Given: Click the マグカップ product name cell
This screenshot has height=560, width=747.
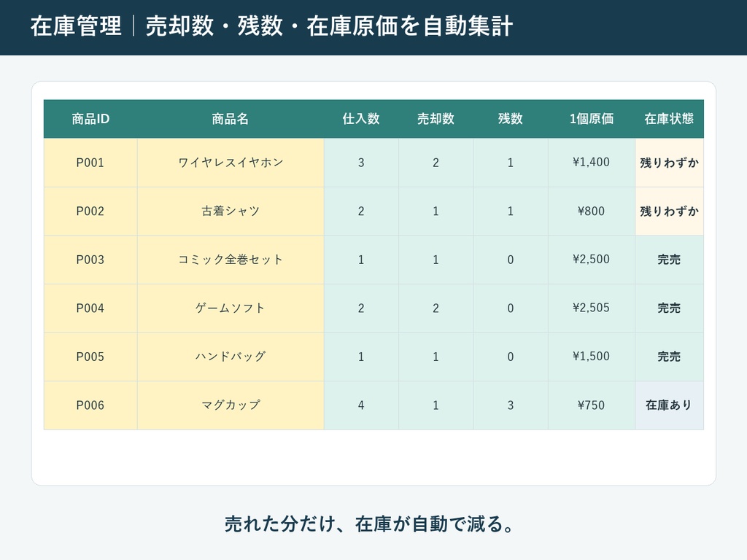Looking at the screenshot, I should (231, 405).
